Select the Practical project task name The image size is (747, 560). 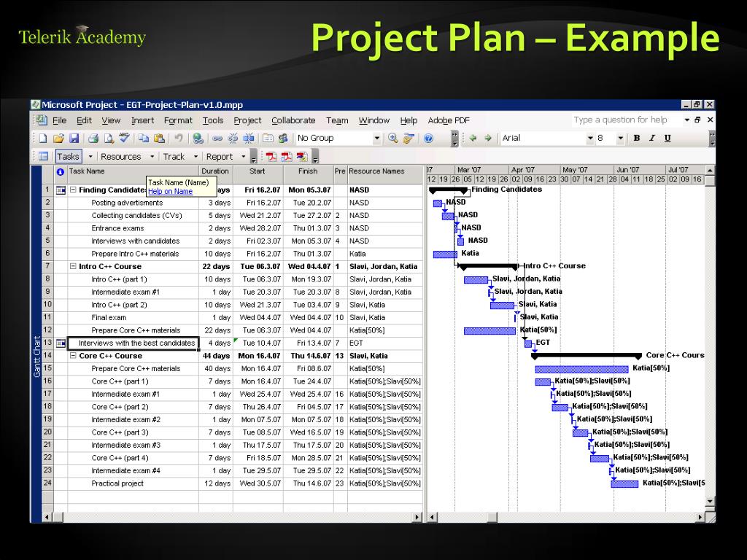[117, 483]
